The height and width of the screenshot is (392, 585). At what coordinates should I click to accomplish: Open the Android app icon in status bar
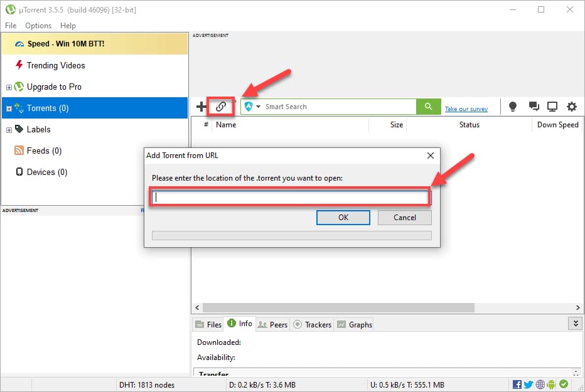click(551, 384)
